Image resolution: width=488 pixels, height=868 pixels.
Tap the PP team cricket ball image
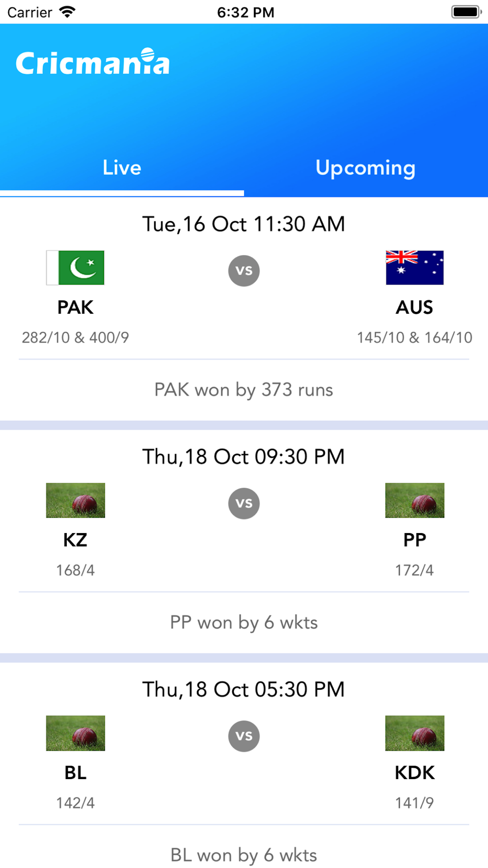[x=415, y=500]
